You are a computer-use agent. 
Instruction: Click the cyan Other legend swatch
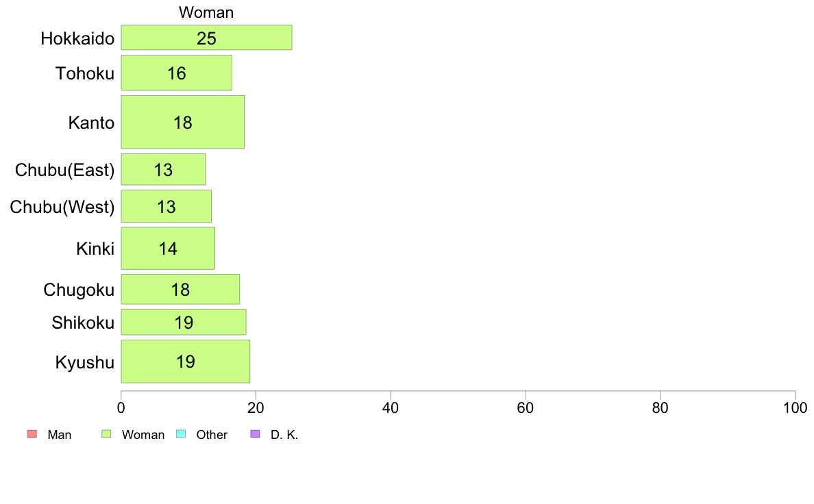(x=181, y=434)
